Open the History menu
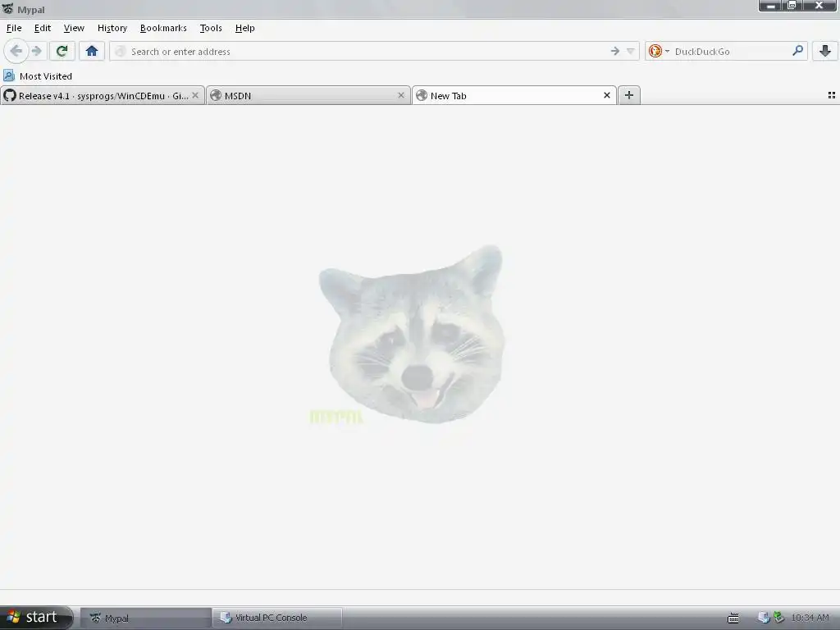840x630 pixels. [112, 28]
